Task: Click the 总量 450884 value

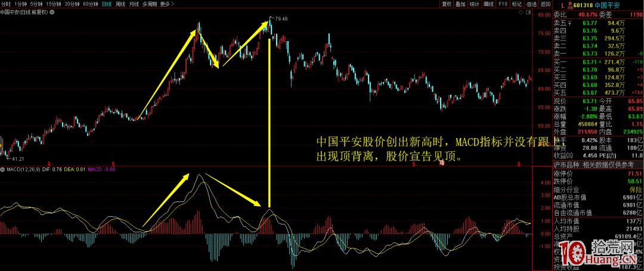Action: pyautogui.click(x=587, y=124)
